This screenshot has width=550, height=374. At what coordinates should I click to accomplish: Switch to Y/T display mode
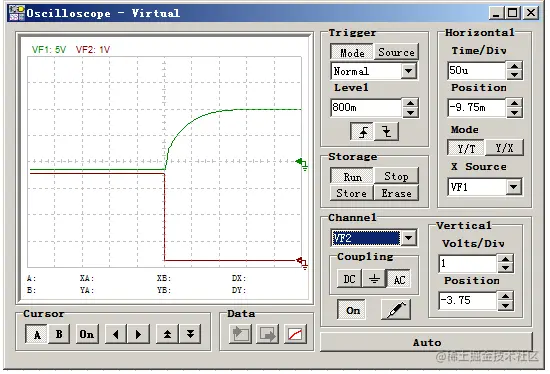466,148
